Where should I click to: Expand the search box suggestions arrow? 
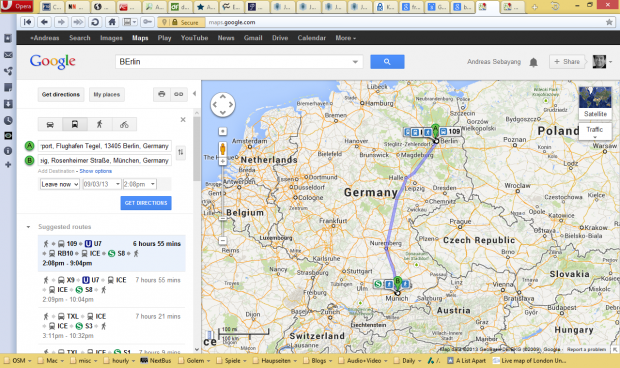(355, 62)
